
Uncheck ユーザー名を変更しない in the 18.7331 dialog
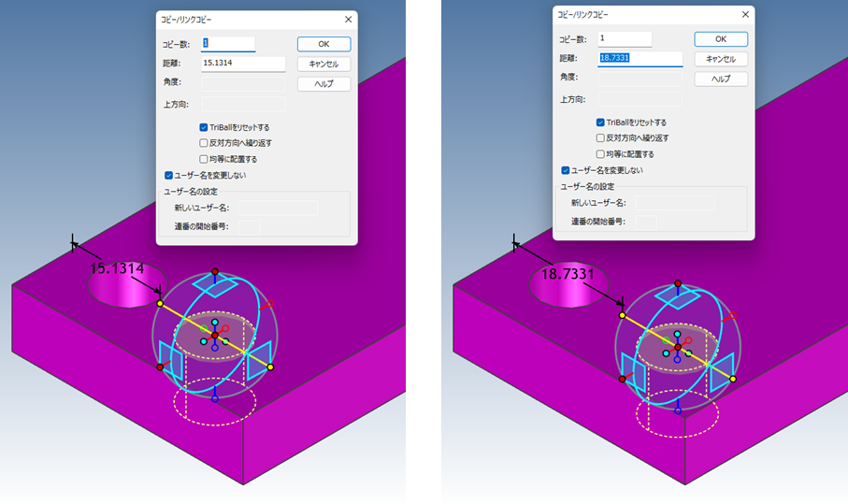click(x=566, y=170)
